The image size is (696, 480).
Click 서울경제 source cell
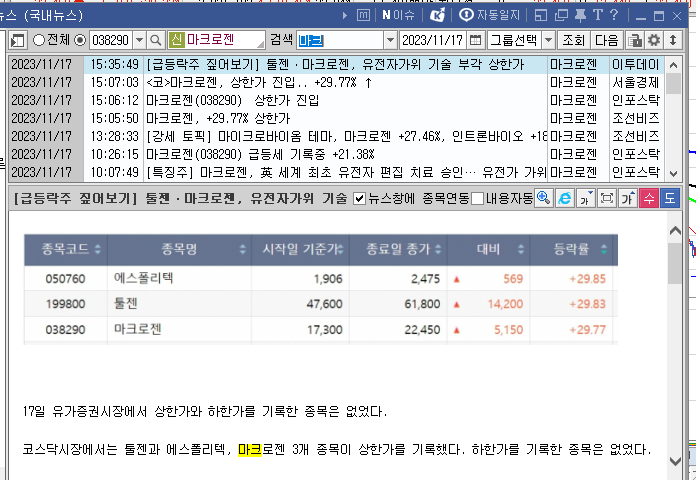pos(636,83)
